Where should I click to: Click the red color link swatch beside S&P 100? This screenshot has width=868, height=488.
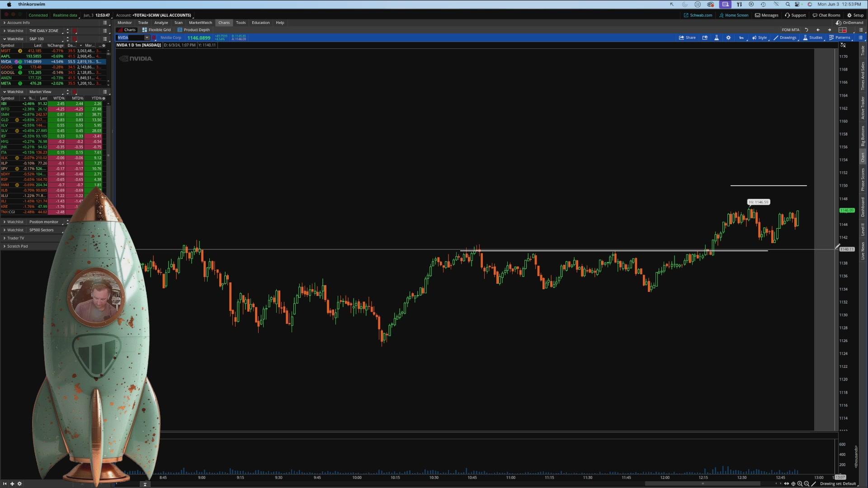[x=75, y=39]
